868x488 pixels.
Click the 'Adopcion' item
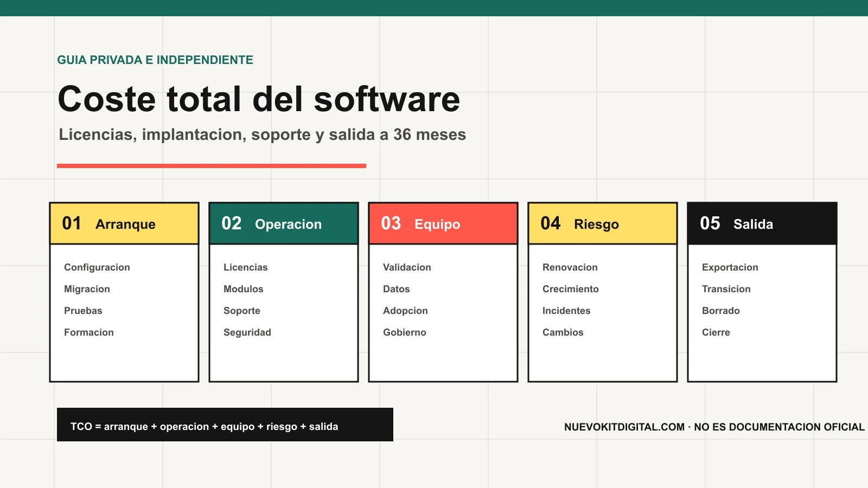pyautogui.click(x=405, y=311)
